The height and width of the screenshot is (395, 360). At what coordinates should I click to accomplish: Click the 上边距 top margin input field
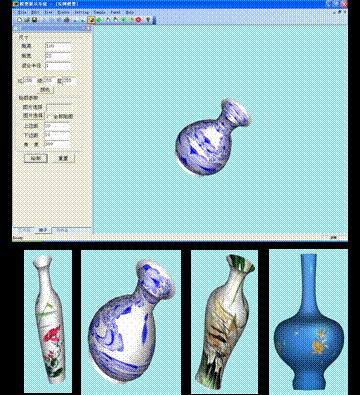[57, 126]
